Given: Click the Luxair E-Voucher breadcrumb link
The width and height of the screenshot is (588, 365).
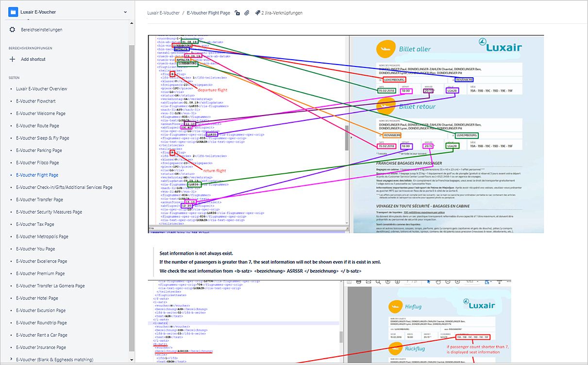Looking at the screenshot, I should [x=163, y=13].
